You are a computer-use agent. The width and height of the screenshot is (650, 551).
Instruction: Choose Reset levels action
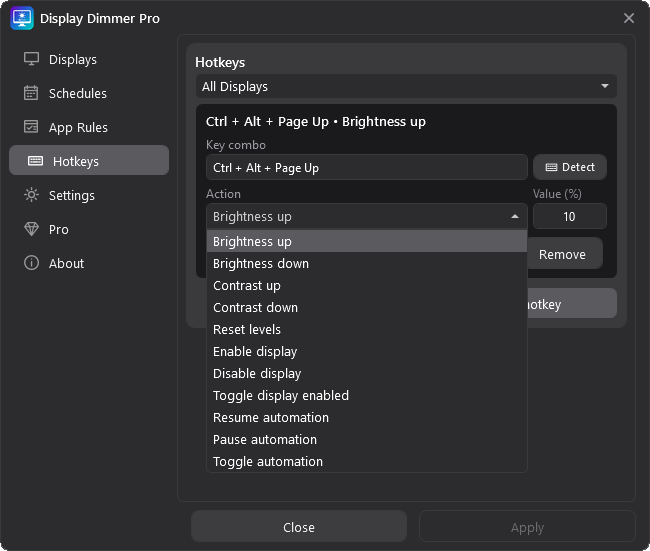pyautogui.click(x=367, y=330)
